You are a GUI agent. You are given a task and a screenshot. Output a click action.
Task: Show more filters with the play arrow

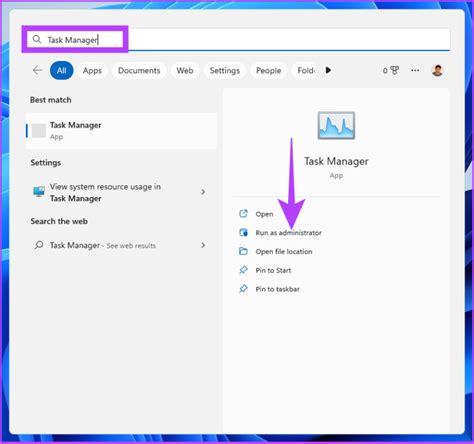[328, 70]
